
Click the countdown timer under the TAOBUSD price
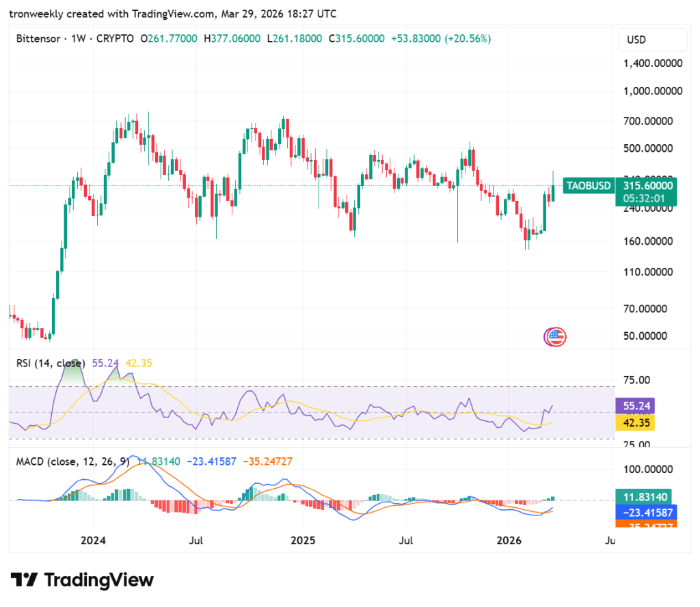[x=643, y=198]
